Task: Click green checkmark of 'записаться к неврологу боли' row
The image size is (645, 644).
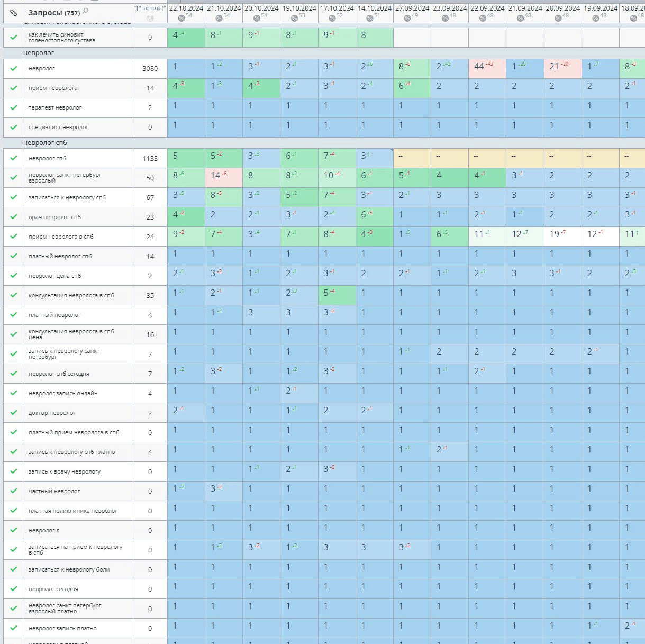Action: point(14,569)
